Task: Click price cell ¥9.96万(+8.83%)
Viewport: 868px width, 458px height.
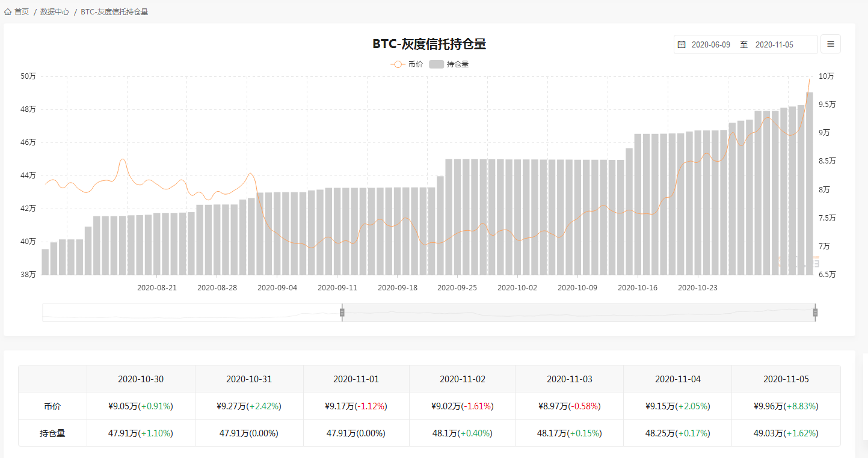Action: point(786,406)
